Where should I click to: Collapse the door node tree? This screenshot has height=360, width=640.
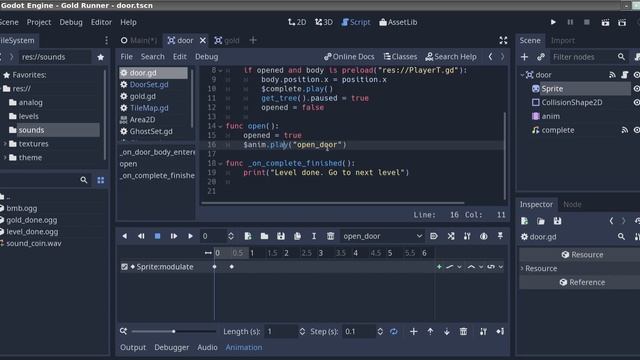tap(522, 75)
